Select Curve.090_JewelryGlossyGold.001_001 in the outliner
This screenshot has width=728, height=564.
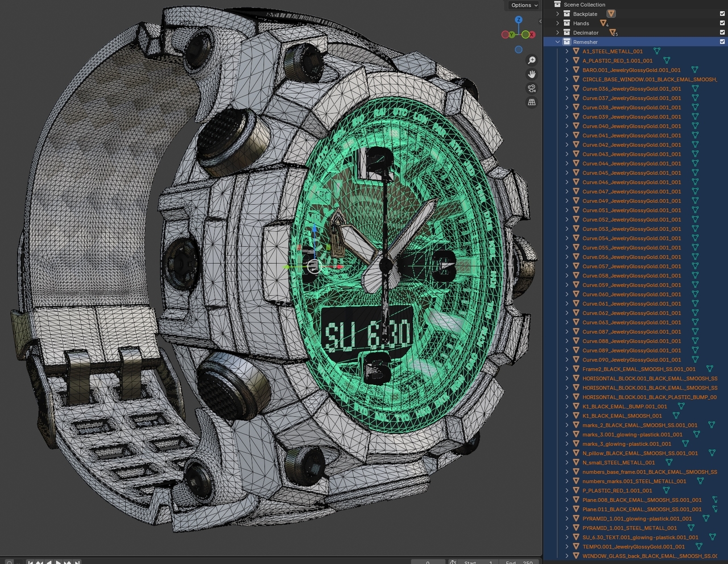click(631, 360)
